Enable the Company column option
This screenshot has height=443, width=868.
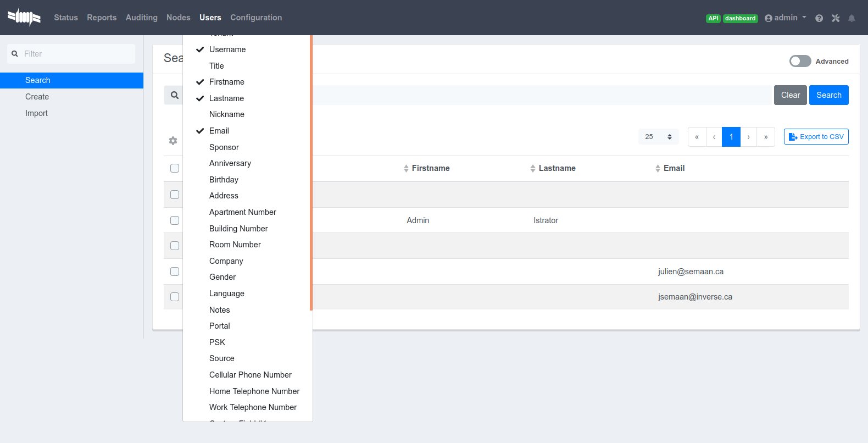coord(247,261)
